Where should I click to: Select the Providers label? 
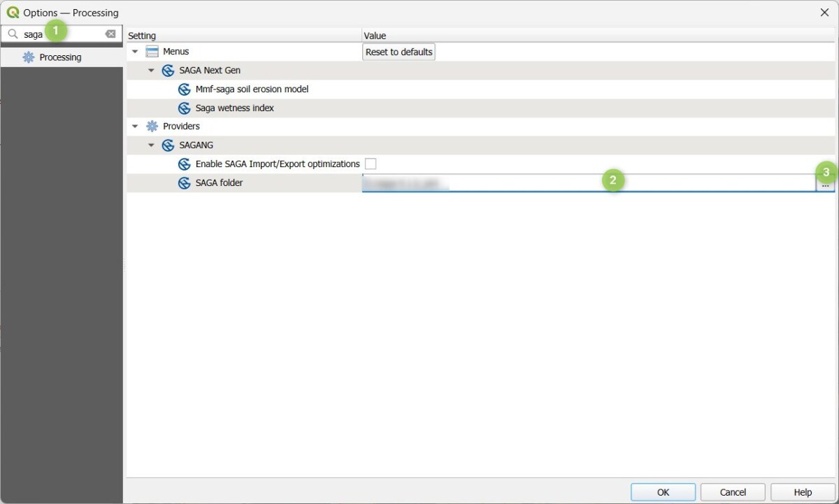click(x=181, y=127)
